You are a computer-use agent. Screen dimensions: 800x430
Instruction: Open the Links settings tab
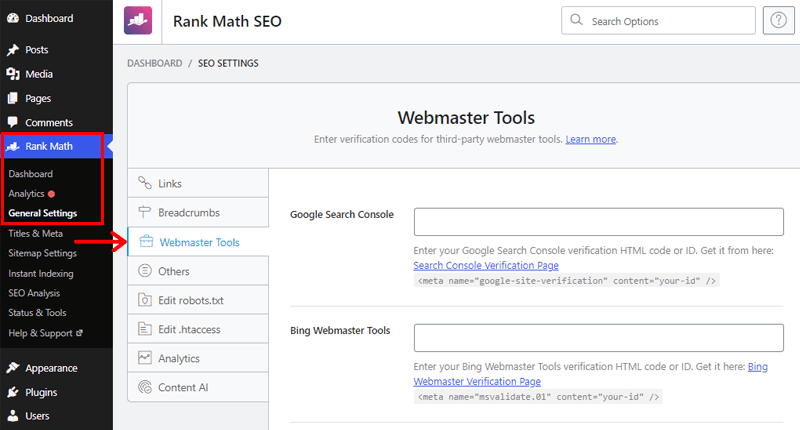click(198, 183)
